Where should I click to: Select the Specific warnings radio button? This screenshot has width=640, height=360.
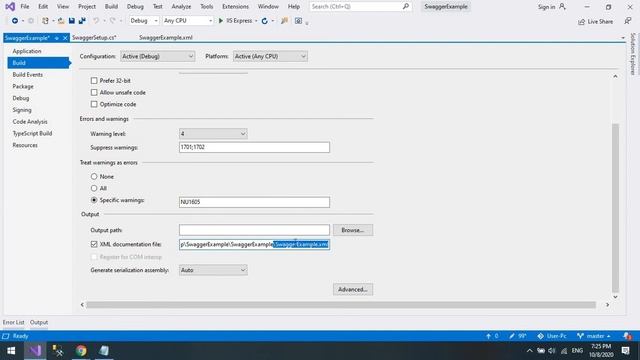(94, 200)
